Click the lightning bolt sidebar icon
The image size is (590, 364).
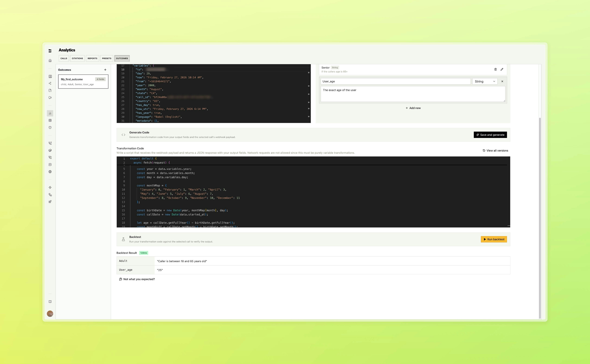point(50,188)
